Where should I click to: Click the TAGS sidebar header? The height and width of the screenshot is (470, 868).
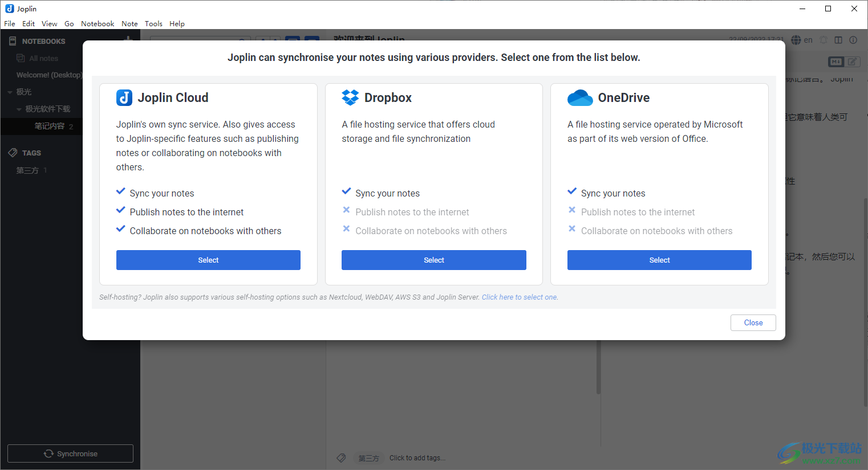pos(31,153)
